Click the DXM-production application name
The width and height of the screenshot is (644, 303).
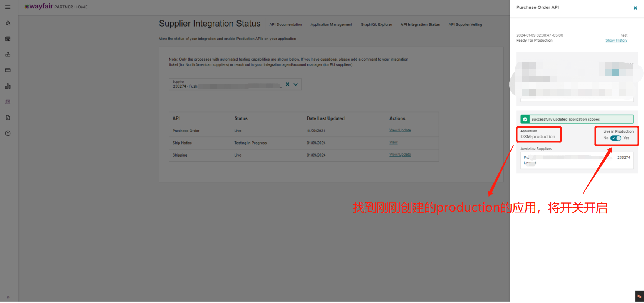pos(538,136)
